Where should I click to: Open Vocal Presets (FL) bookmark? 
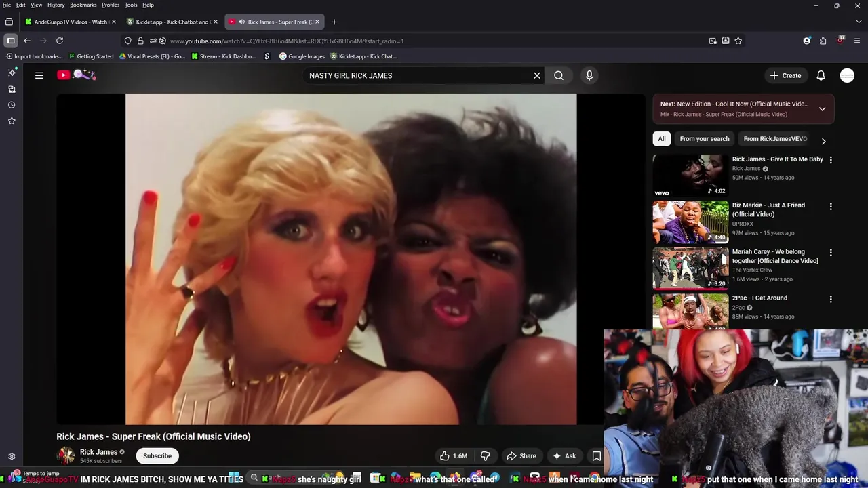coord(152,56)
